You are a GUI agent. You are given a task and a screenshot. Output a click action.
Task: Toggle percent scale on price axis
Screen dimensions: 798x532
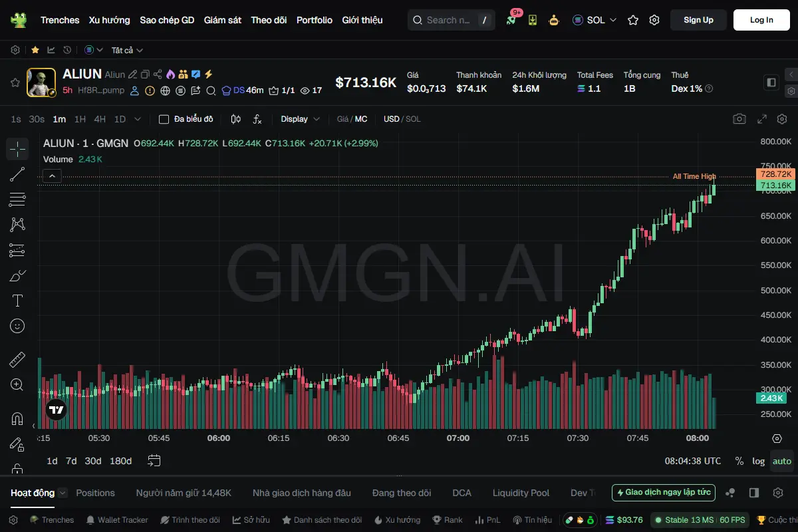739,461
